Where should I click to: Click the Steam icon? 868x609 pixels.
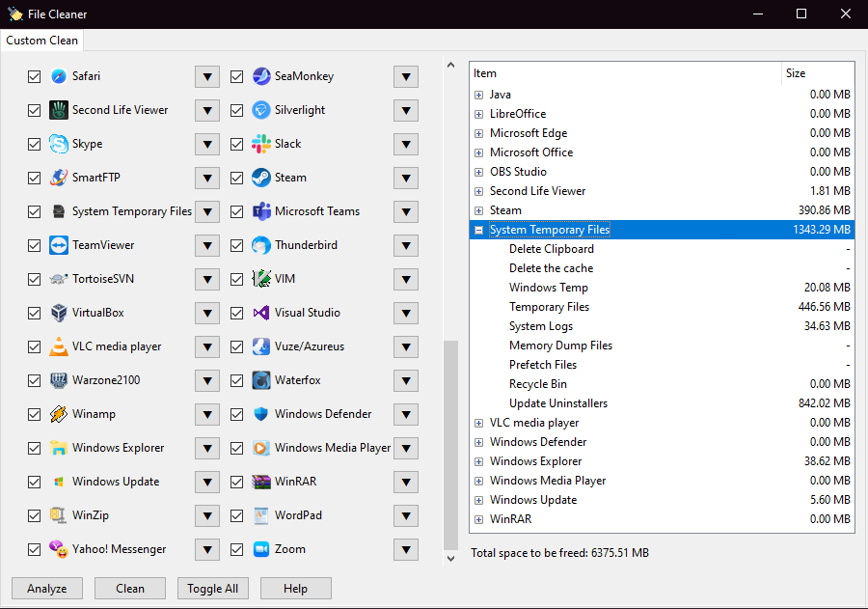261,178
